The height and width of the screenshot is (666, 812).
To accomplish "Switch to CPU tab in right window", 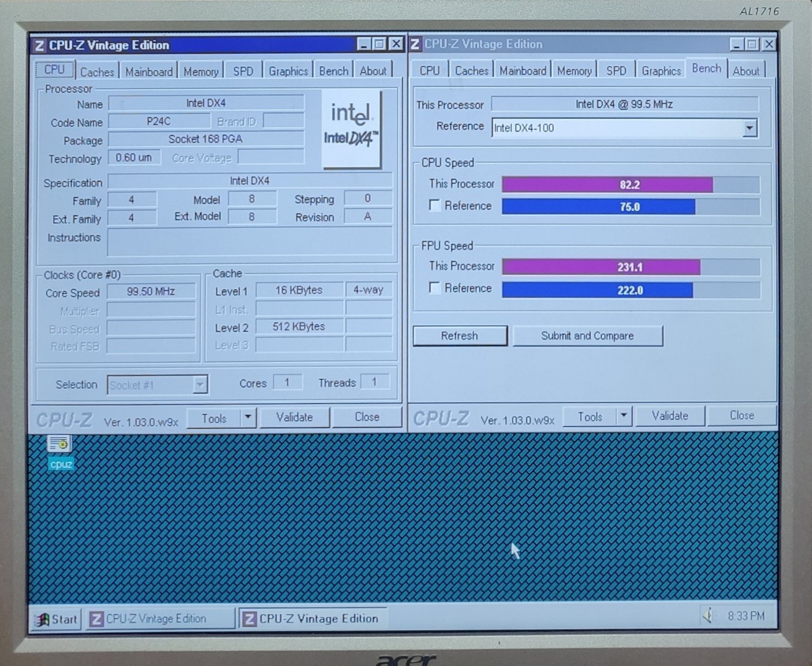I will 429,70.
